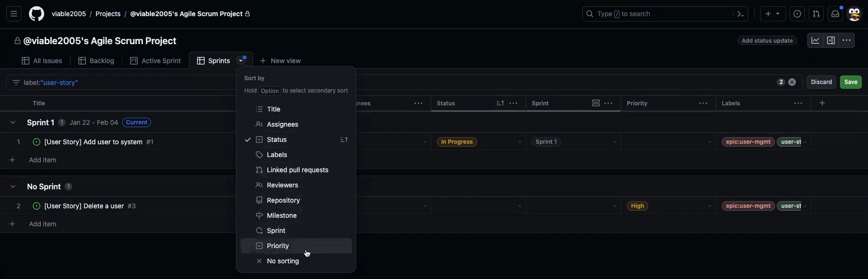Image resolution: width=868 pixels, height=279 pixels.
Task: Click the GitHub logo home icon
Action: point(37,14)
